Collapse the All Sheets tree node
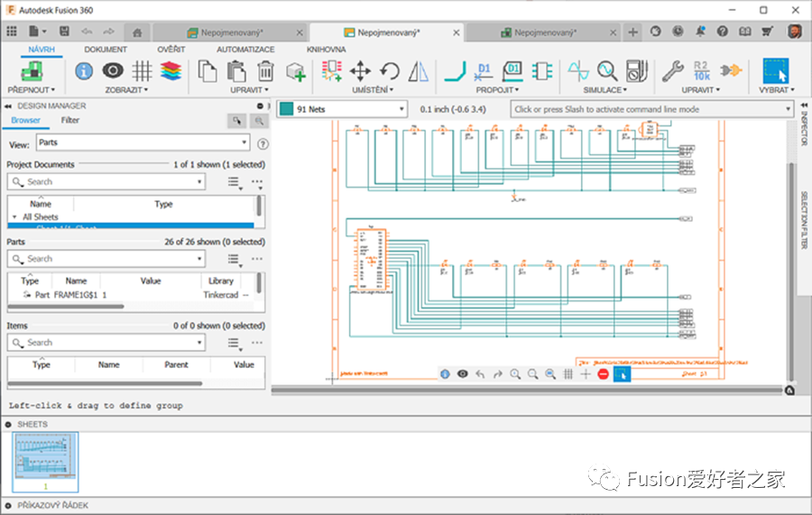Image resolution: width=812 pixels, height=515 pixels. 14,217
